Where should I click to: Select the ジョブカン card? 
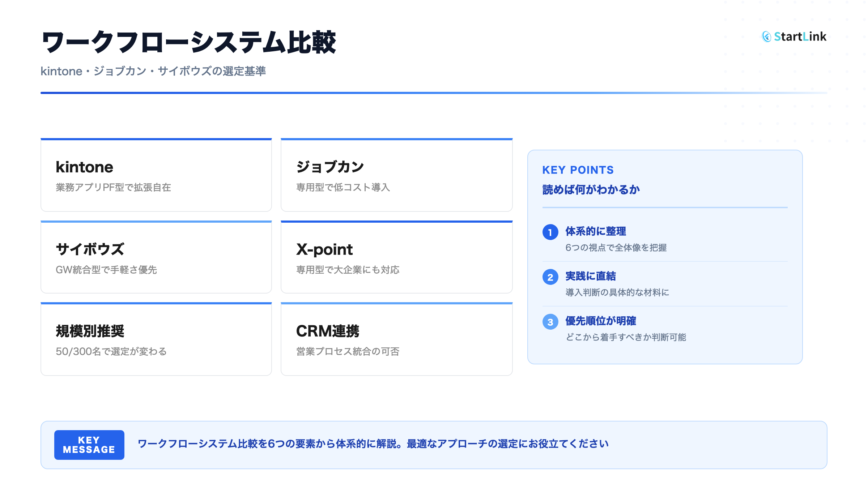pyautogui.click(x=396, y=176)
